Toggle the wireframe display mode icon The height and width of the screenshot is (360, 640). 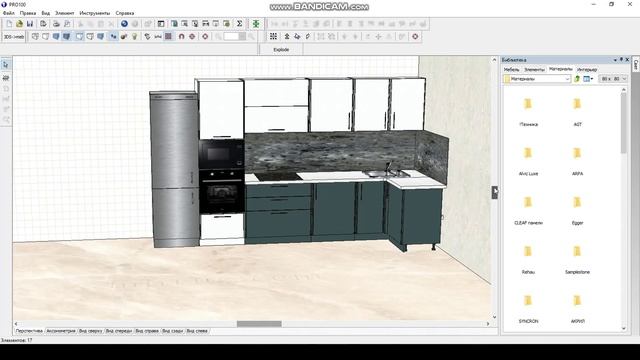(36, 37)
